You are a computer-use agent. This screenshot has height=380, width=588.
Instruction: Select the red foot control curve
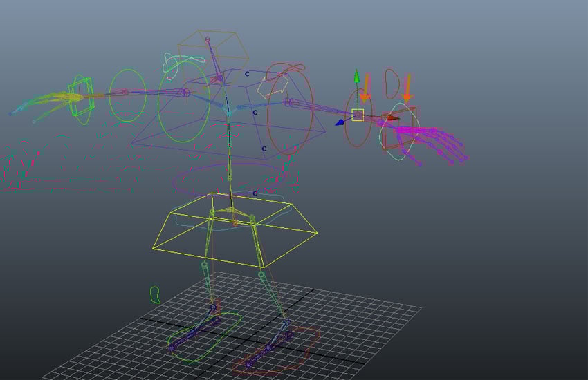pyautogui.click(x=277, y=350)
